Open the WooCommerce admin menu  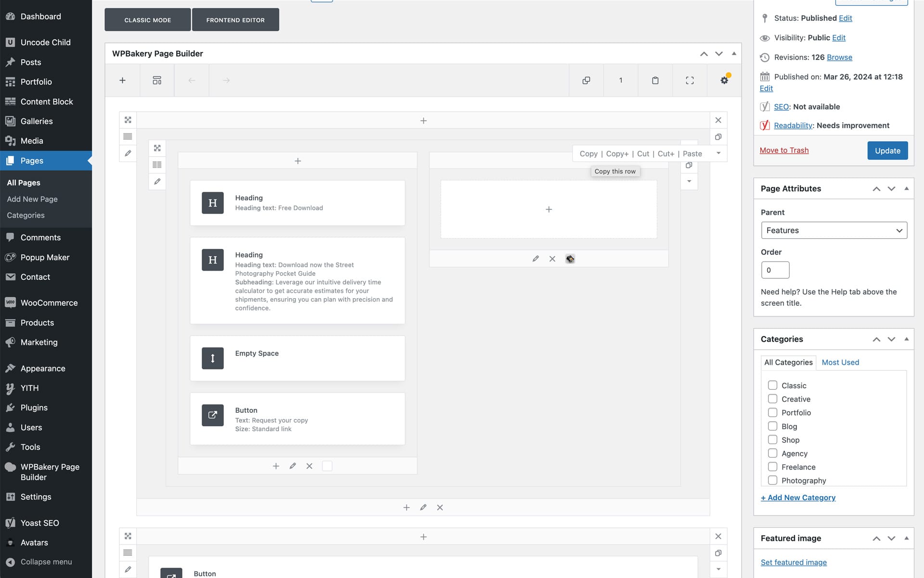(49, 302)
